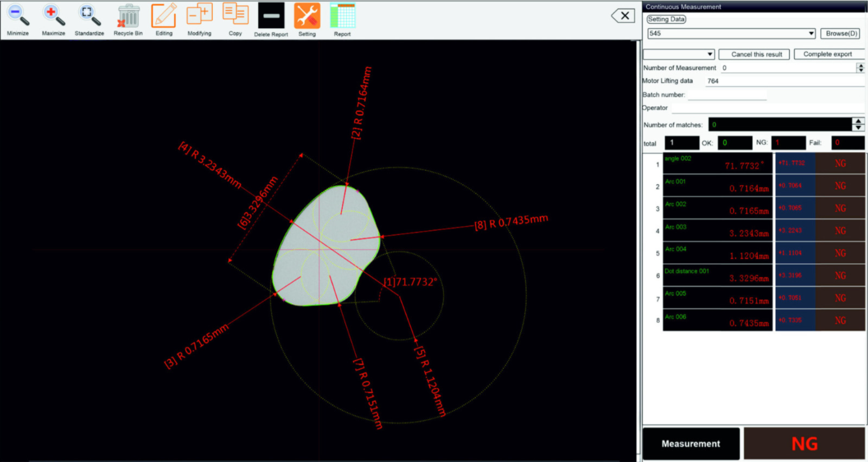Image resolution: width=868 pixels, height=462 pixels.
Task: Click the Cancel this result button
Action: [x=756, y=54]
